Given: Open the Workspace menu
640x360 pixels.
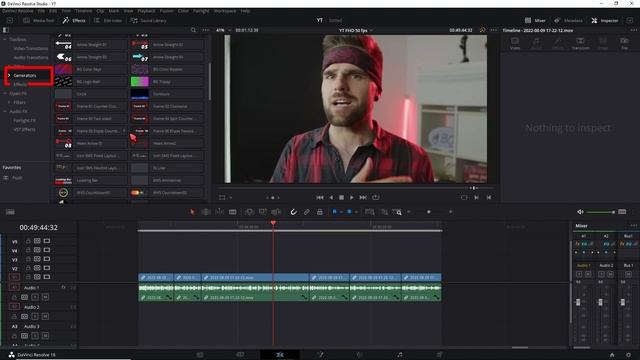Looking at the screenshot, I should 225,11.
